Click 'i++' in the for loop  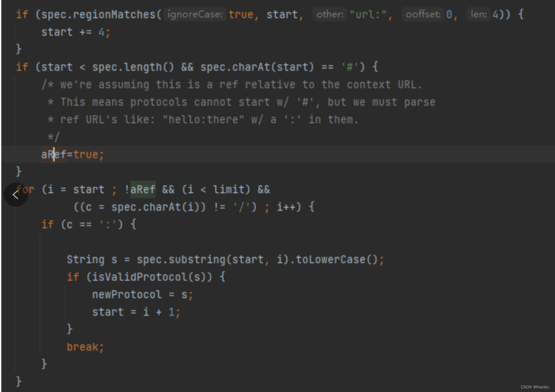pyautogui.click(x=286, y=207)
